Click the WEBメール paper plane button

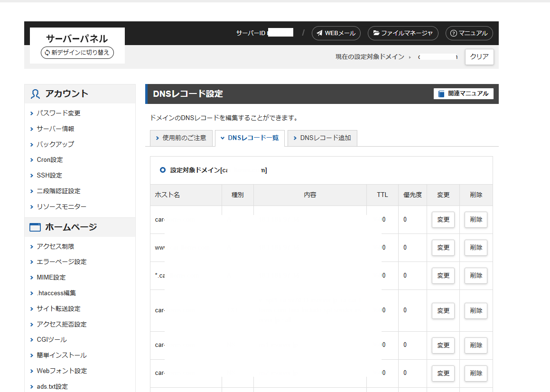point(336,33)
